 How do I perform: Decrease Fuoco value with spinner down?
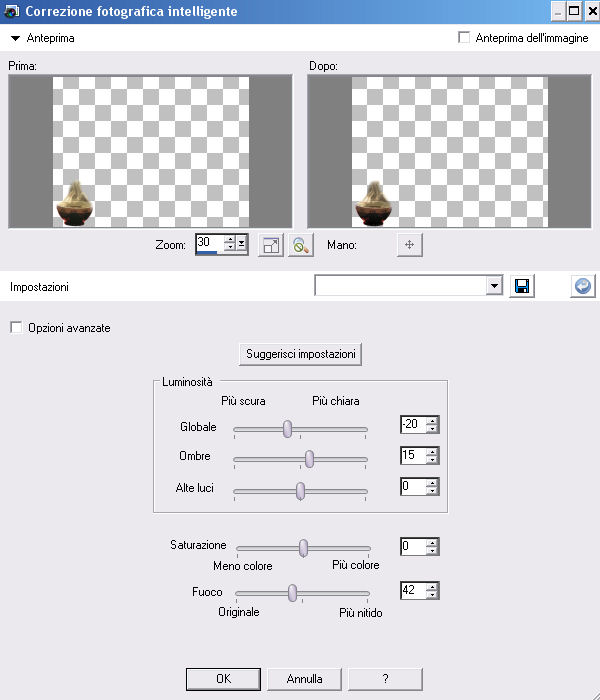click(432, 595)
